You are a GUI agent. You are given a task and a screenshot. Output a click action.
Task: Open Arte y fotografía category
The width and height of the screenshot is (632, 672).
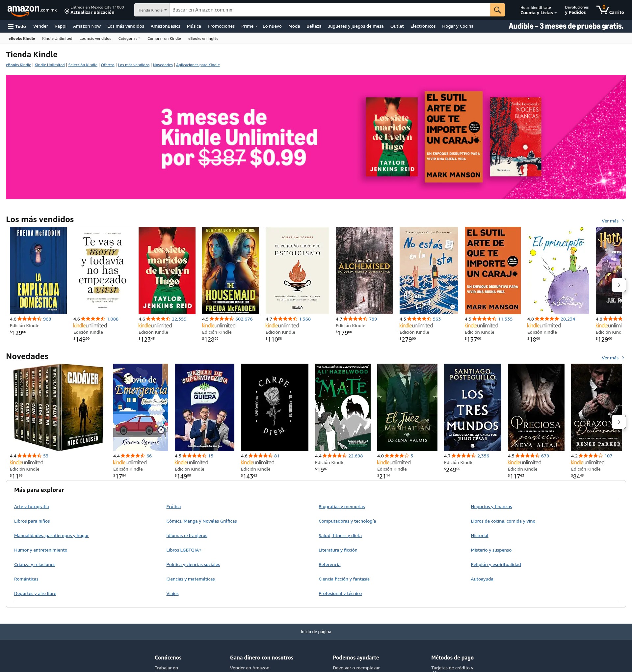coord(32,506)
